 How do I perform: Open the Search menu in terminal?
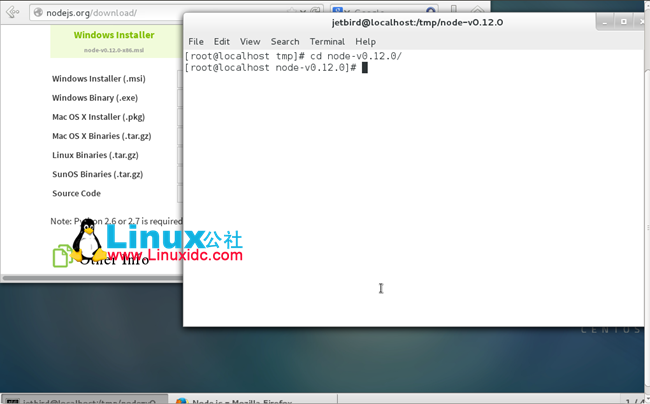pyautogui.click(x=285, y=41)
